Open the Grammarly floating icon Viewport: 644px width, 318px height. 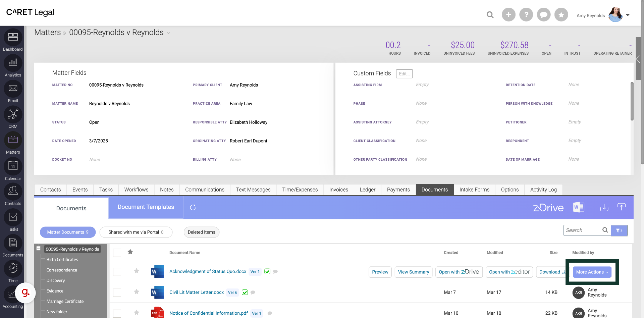coord(25,293)
